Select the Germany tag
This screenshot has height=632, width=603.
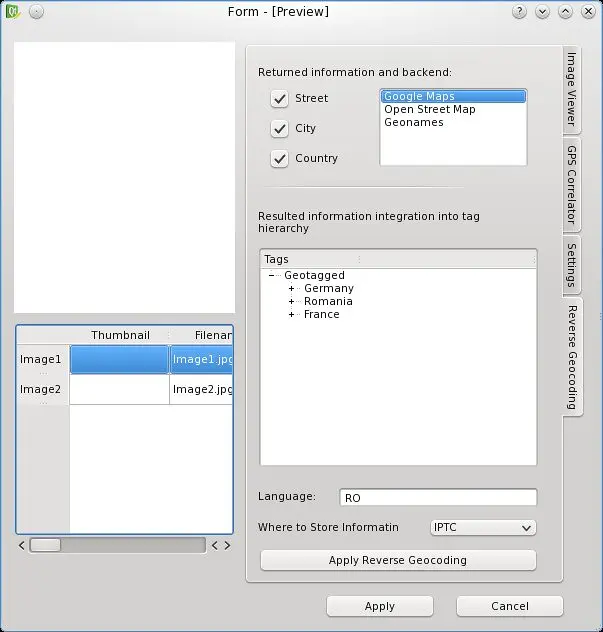pos(329,288)
